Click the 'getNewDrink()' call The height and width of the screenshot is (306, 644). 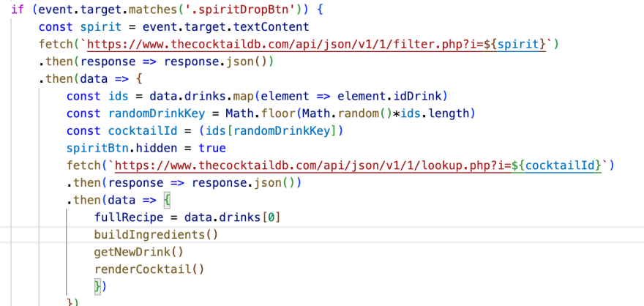tap(138, 252)
